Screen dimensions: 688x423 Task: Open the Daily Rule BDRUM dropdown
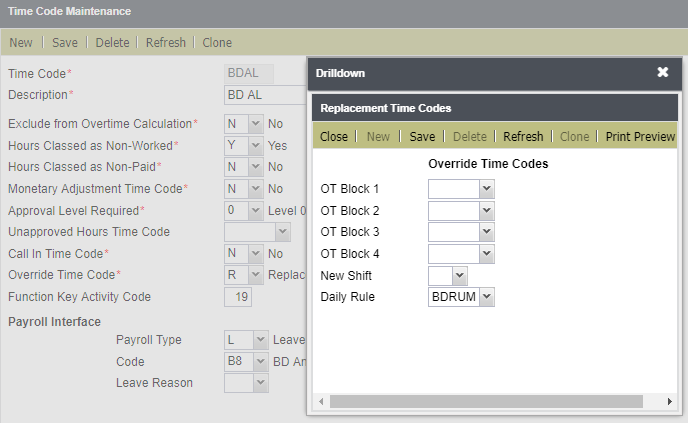click(x=461, y=297)
